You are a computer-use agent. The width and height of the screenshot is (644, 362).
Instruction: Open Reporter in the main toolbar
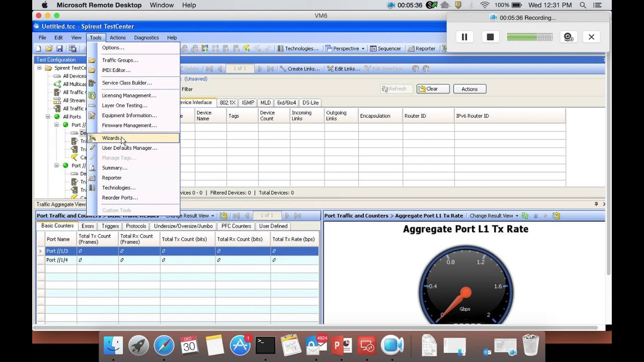[x=422, y=49]
